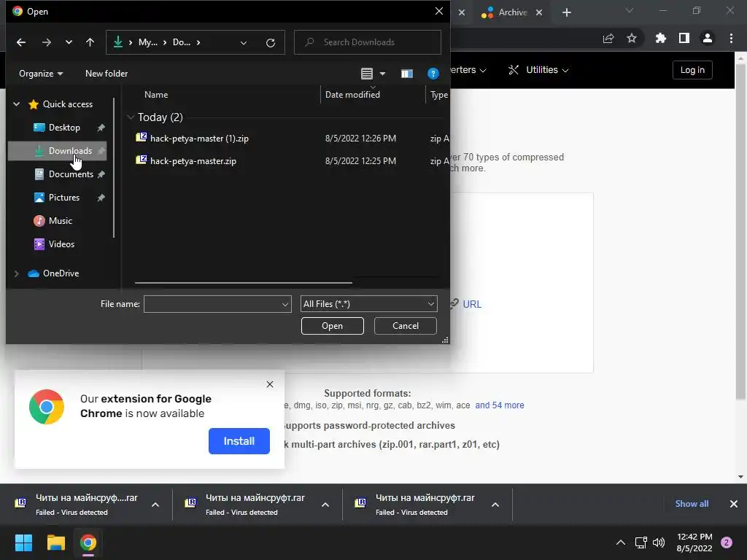Screen dimensions: 747x560
Task: Change the file view layout icon
Action: (367, 74)
